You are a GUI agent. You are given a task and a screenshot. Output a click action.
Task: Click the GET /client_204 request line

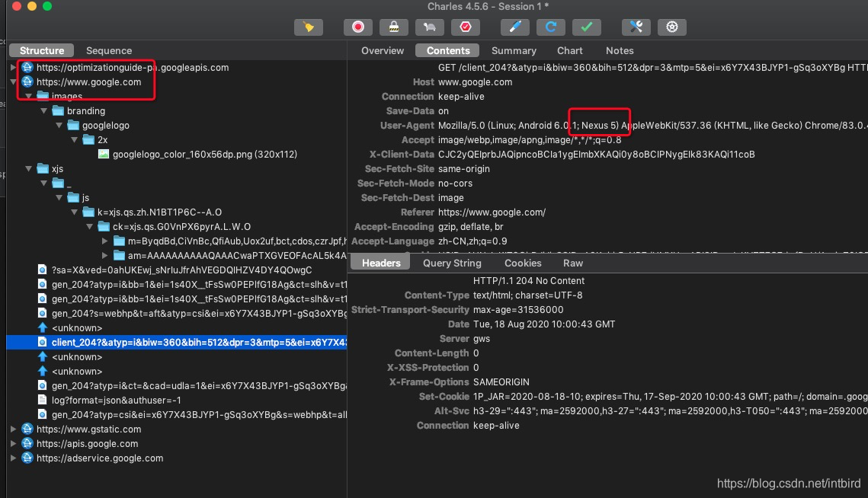(652, 68)
